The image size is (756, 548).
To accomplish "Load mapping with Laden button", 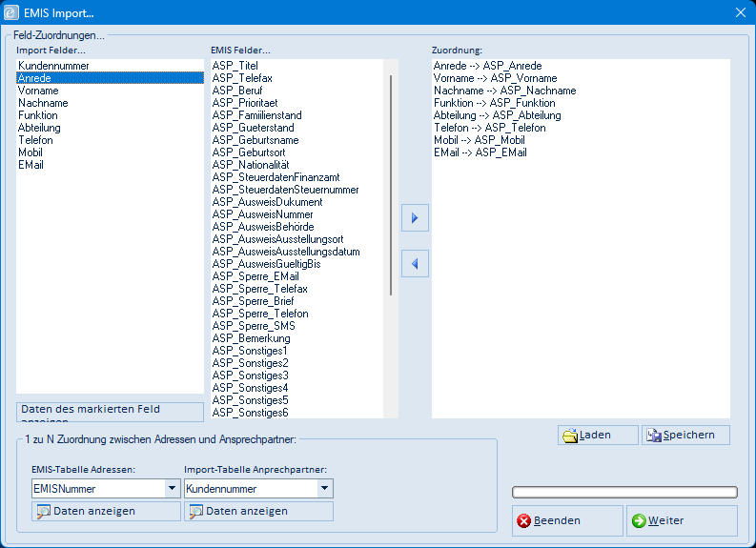I will [x=598, y=435].
